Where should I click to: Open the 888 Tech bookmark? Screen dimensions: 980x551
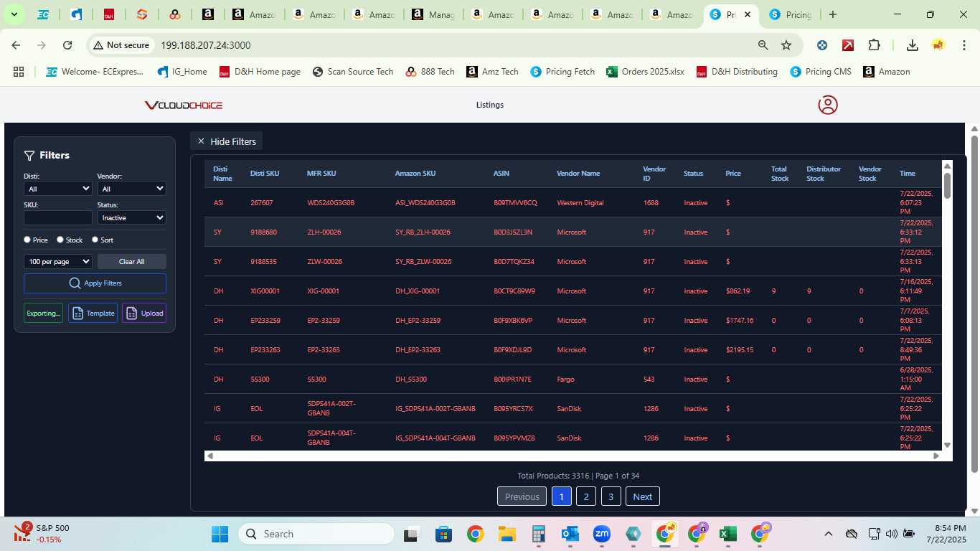coord(430,72)
